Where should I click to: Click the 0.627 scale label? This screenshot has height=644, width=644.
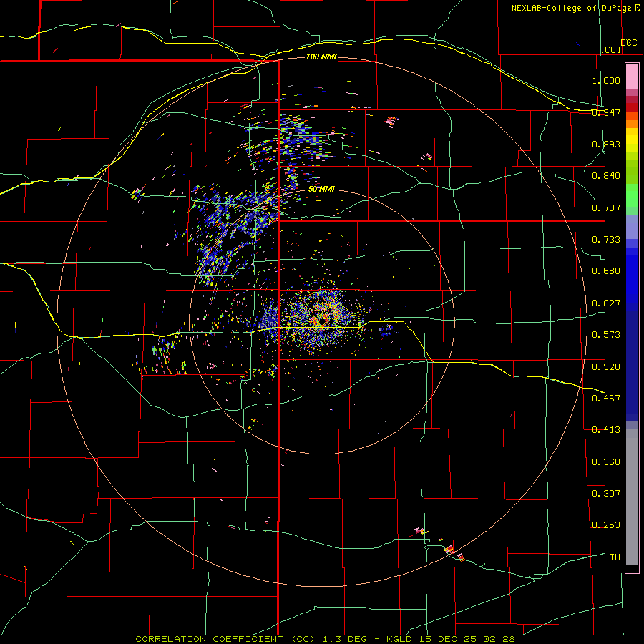tap(606, 303)
